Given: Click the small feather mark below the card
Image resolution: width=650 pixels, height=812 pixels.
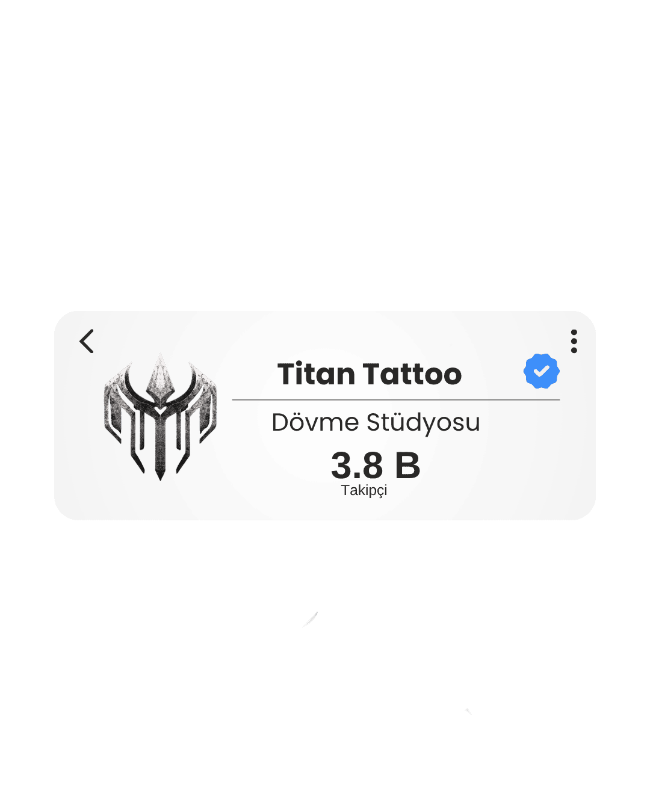Looking at the screenshot, I should tap(311, 619).
